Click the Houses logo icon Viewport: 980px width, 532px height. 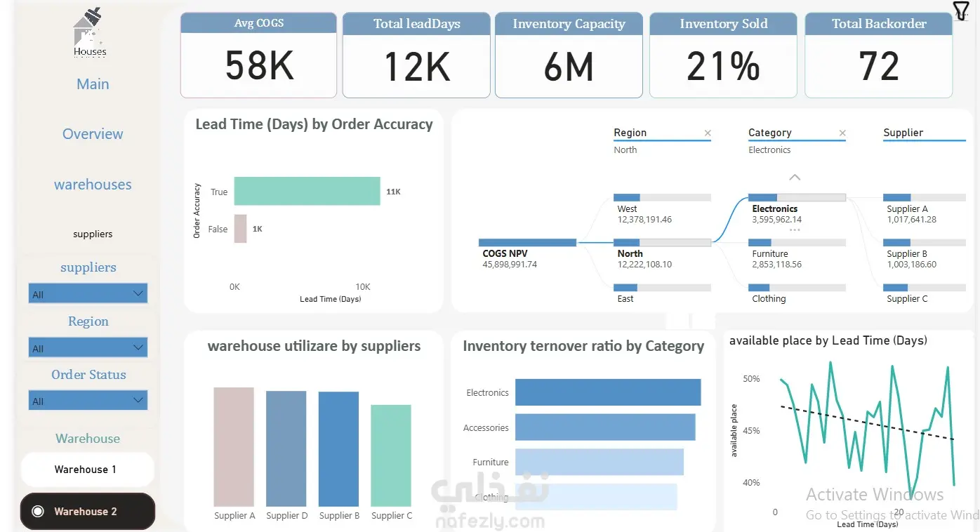[89, 32]
